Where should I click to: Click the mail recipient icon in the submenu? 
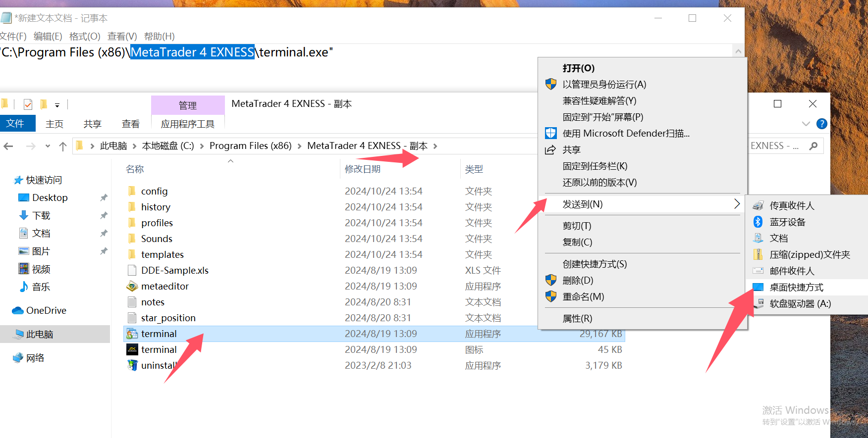coord(758,271)
